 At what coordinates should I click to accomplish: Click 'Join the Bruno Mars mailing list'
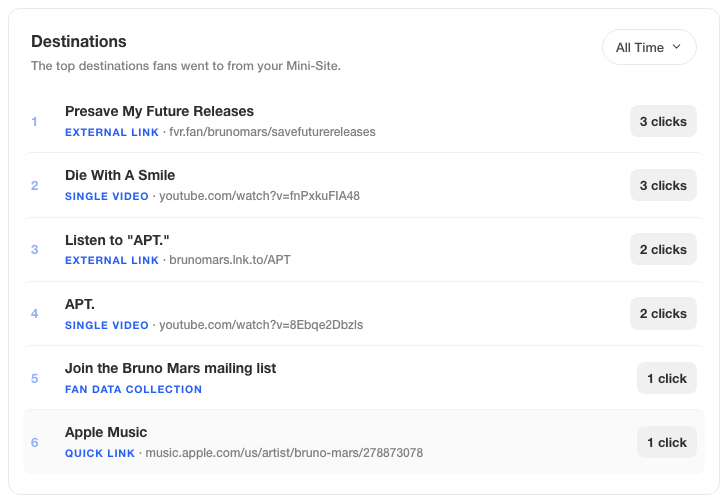click(170, 368)
